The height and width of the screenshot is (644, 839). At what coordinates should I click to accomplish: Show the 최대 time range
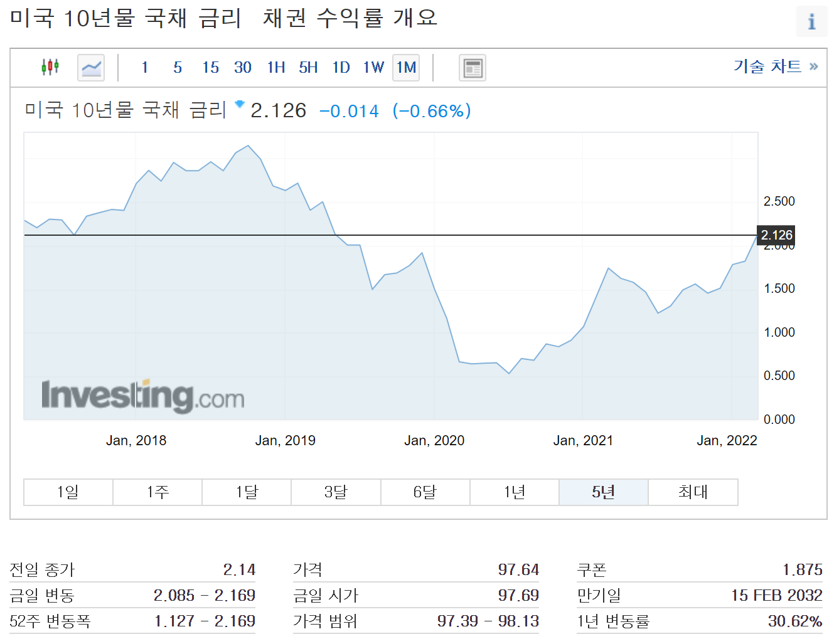[x=693, y=492]
